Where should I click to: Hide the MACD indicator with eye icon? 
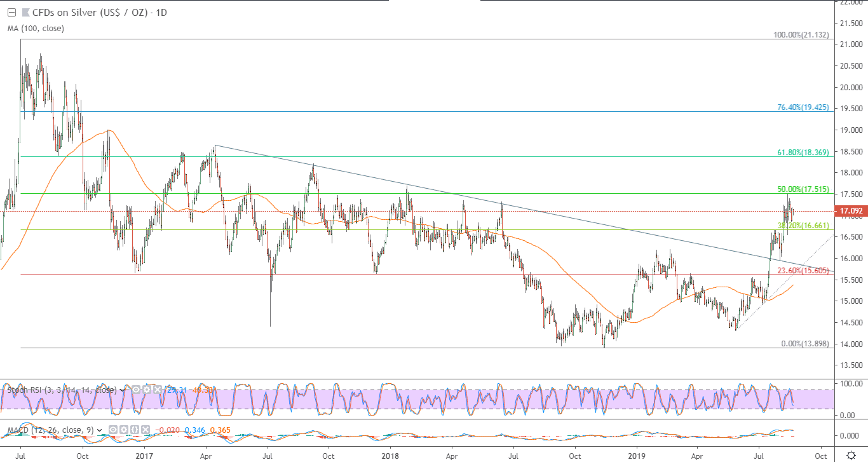pos(112,430)
